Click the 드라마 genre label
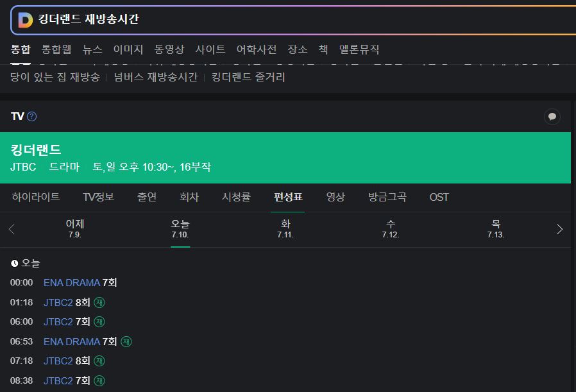This screenshot has height=392, width=576. tap(64, 167)
